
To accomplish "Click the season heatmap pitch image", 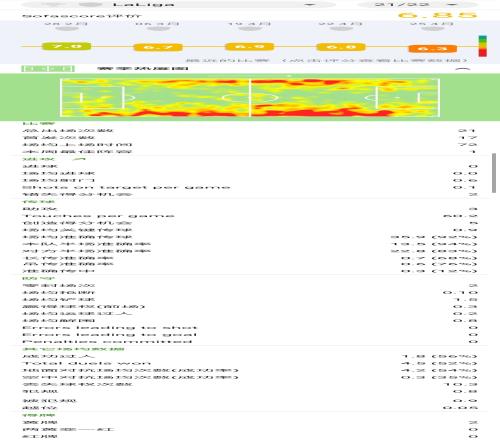I will 250,97.
